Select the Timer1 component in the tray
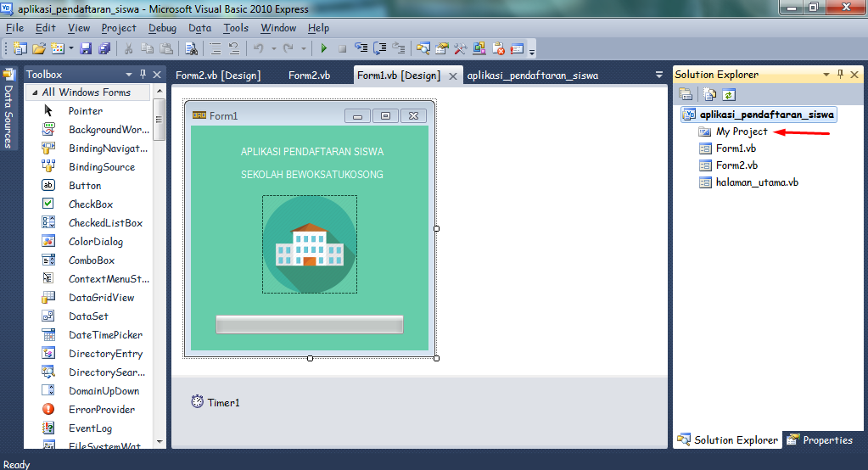Screen dimensions: 868x470 tap(216, 402)
